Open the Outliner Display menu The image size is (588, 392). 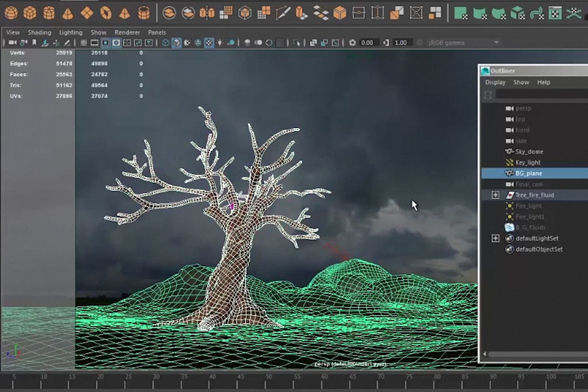pyautogui.click(x=495, y=82)
